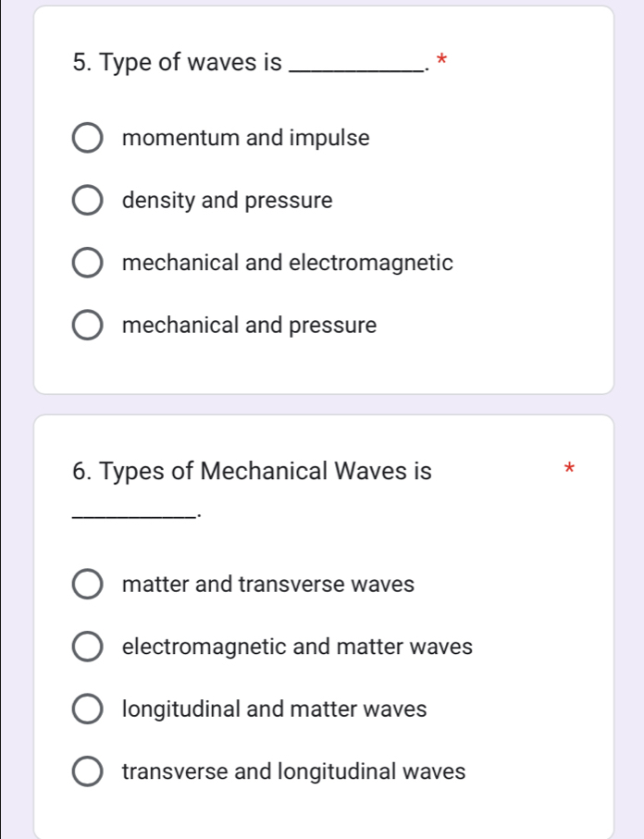This screenshot has height=839, width=644.
Task: Select "mechanical and pressure" radio button
Action: 87,325
